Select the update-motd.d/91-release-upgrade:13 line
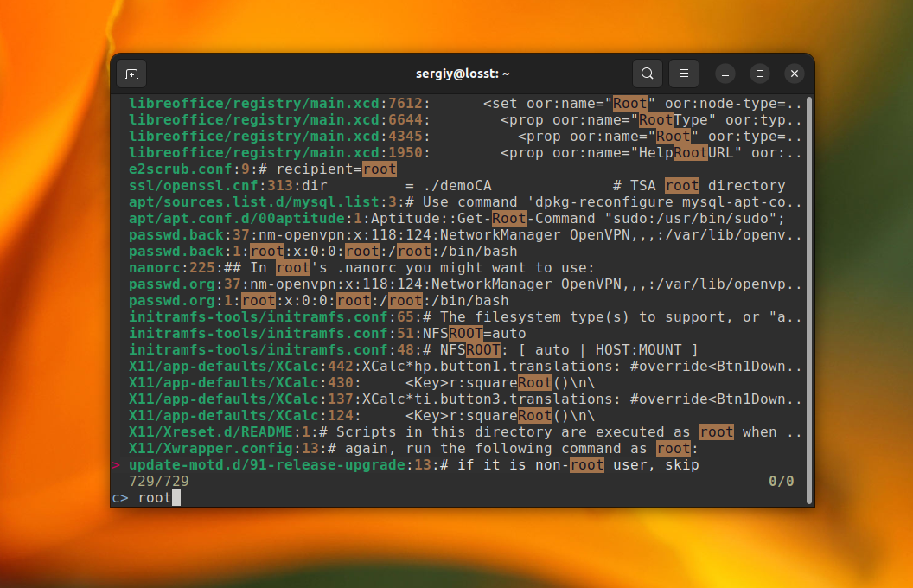The height and width of the screenshot is (588, 913). (413, 464)
